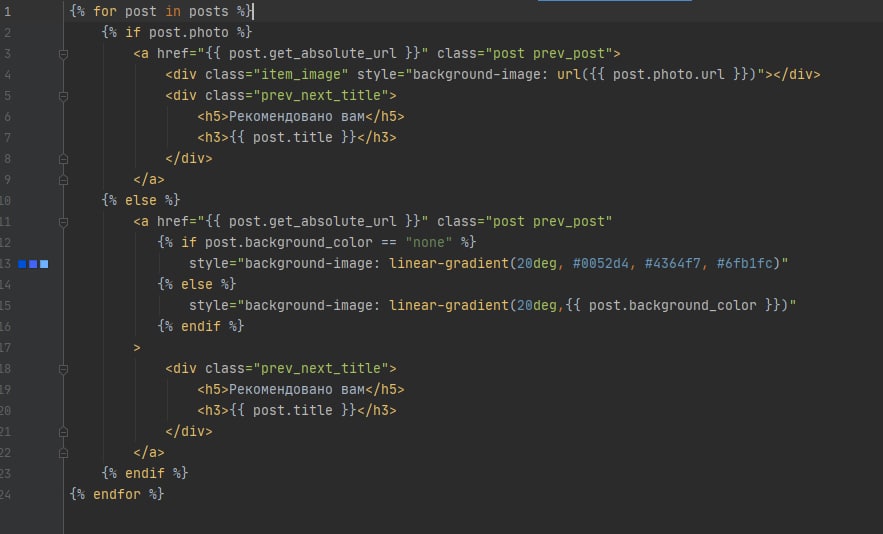The height and width of the screenshot is (534, 883).
Task: Click "Рекомендовано вам" heading text on line 19
Action: pos(297,390)
